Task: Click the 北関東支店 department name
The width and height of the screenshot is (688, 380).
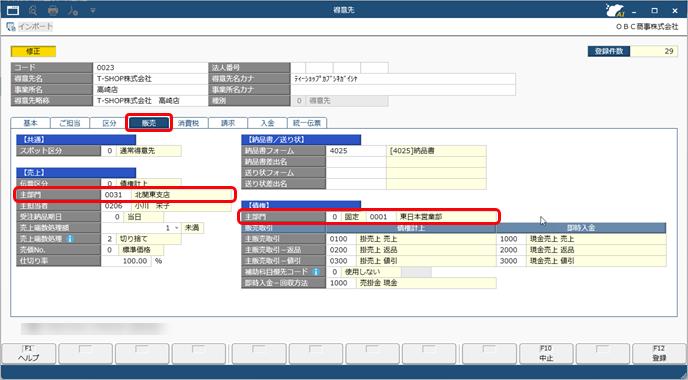Action: (x=152, y=195)
